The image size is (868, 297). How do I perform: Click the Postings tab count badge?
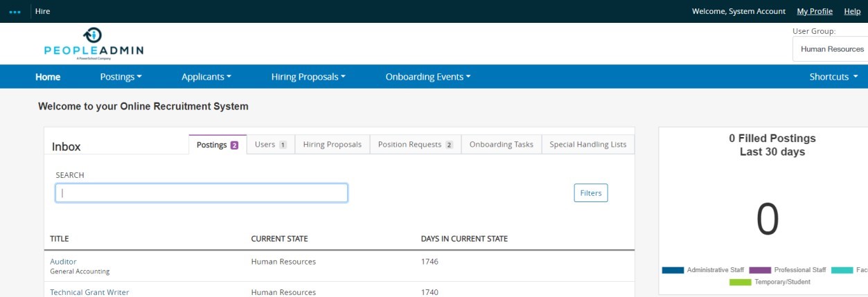(234, 145)
